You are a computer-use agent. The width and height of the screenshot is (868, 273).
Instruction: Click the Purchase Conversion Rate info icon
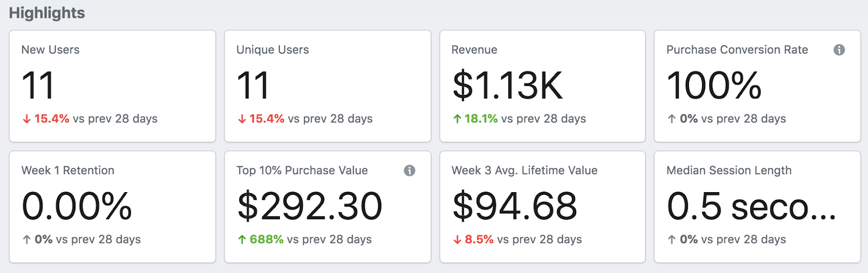pyautogui.click(x=839, y=50)
